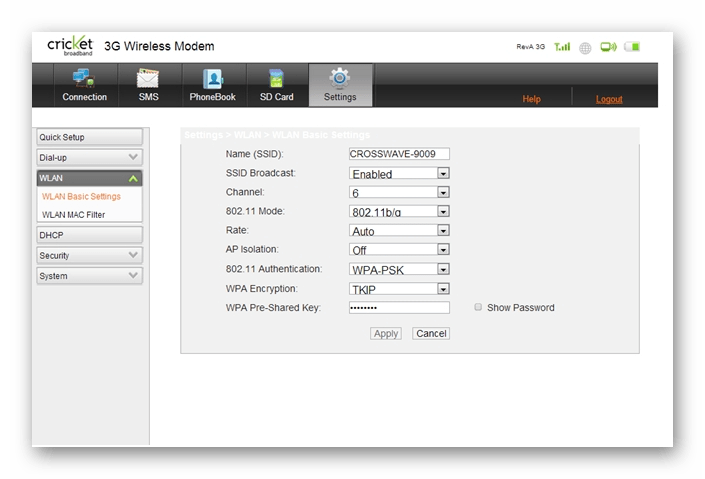Screen dimensions: 705x479
Task: Open the SMS envelope icon
Action: click(x=148, y=78)
